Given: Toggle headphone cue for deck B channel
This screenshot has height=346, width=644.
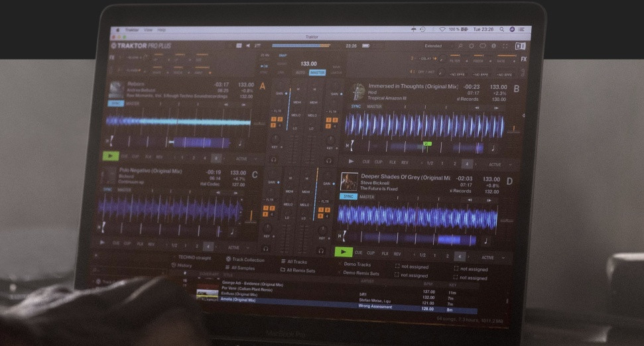Looking at the screenshot, I should click(x=328, y=160).
